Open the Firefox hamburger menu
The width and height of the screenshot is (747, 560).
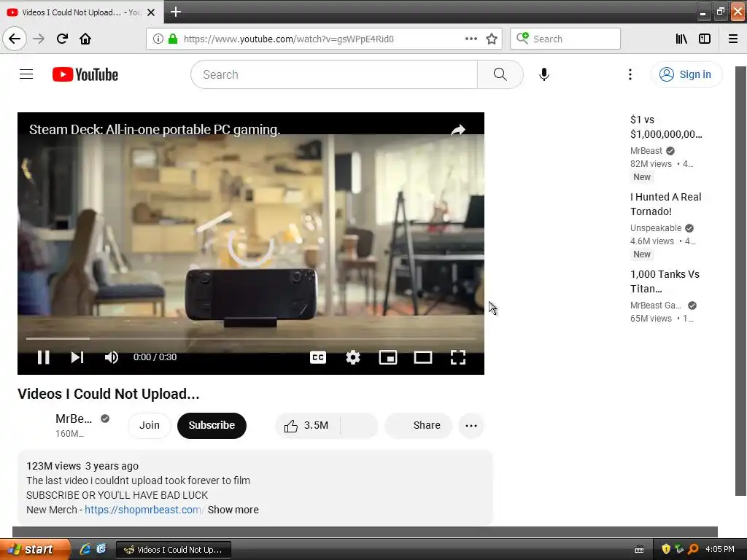pyautogui.click(x=733, y=39)
